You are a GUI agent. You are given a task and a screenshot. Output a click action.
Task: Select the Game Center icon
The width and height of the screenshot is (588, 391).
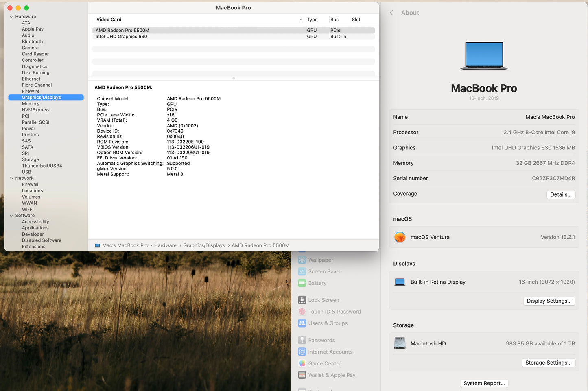click(x=302, y=363)
